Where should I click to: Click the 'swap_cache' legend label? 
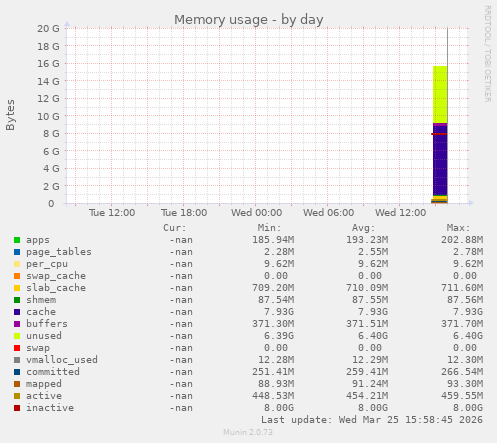pos(56,276)
